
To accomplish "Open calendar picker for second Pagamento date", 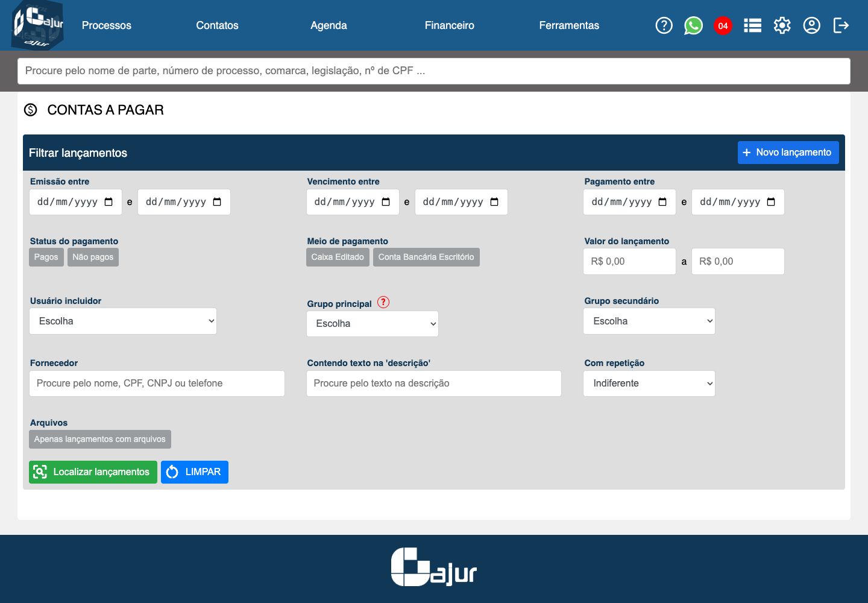I will click(x=771, y=202).
